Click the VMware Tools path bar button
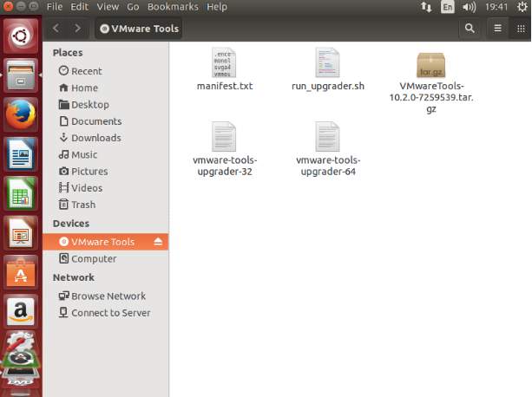Image resolution: width=532 pixels, height=397 pixels. pyautogui.click(x=139, y=29)
